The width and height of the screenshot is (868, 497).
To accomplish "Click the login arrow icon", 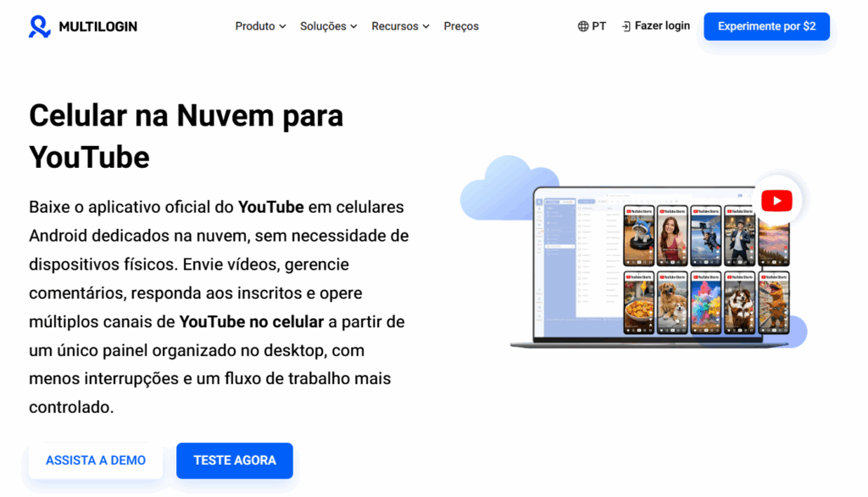I will (626, 26).
